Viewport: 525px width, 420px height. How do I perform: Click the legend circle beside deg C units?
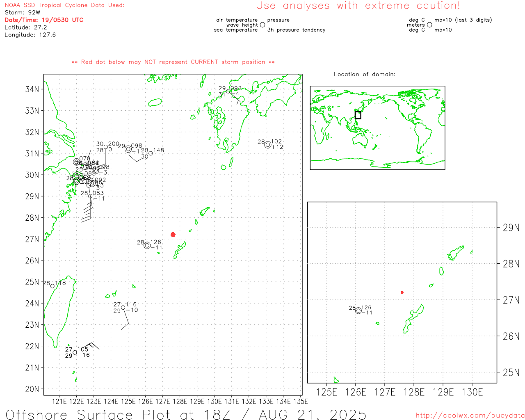click(x=429, y=25)
